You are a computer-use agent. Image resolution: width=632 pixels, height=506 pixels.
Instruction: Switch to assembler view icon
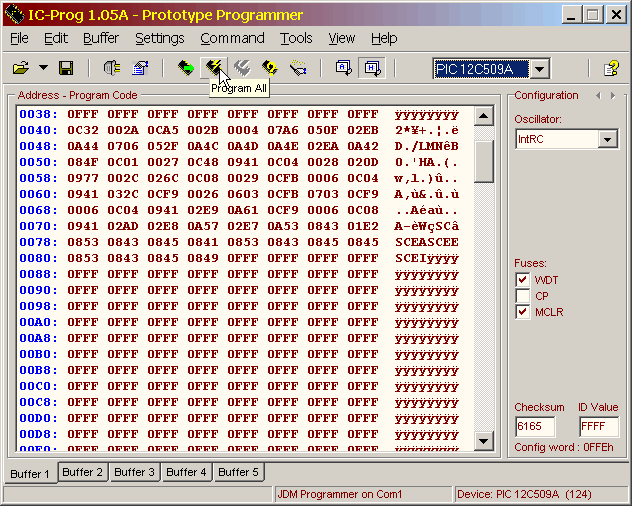pyautogui.click(x=343, y=68)
